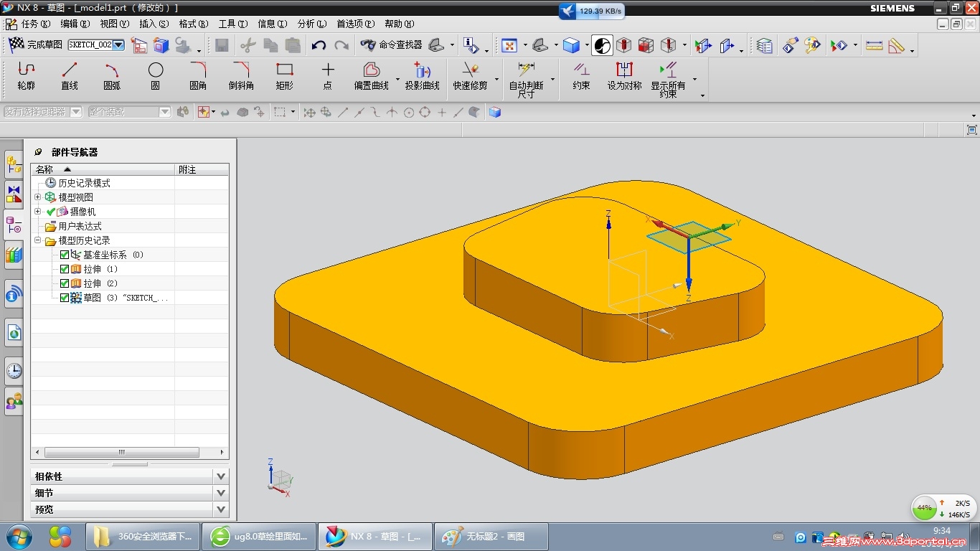This screenshot has width=980, height=551.
Task: Select the 用户表达式 tree row
Action: click(x=73, y=226)
